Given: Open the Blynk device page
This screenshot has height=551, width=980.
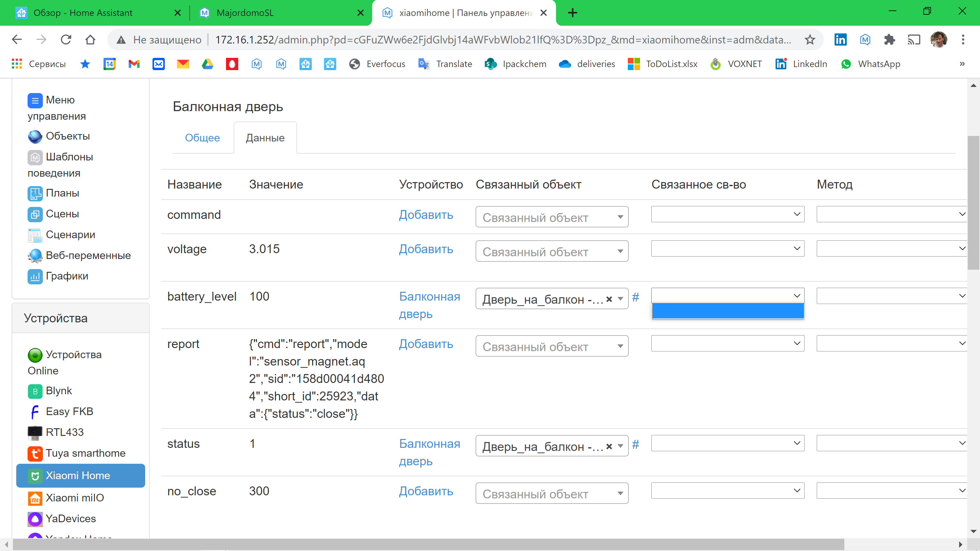Looking at the screenshot, I should pyautogui.click(x=58, y=391).
